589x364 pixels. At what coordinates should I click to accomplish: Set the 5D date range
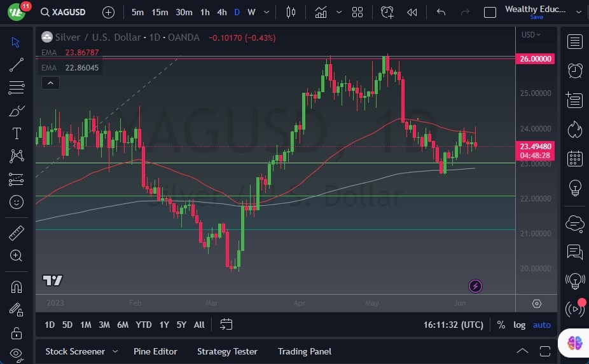tap(67, 325)
